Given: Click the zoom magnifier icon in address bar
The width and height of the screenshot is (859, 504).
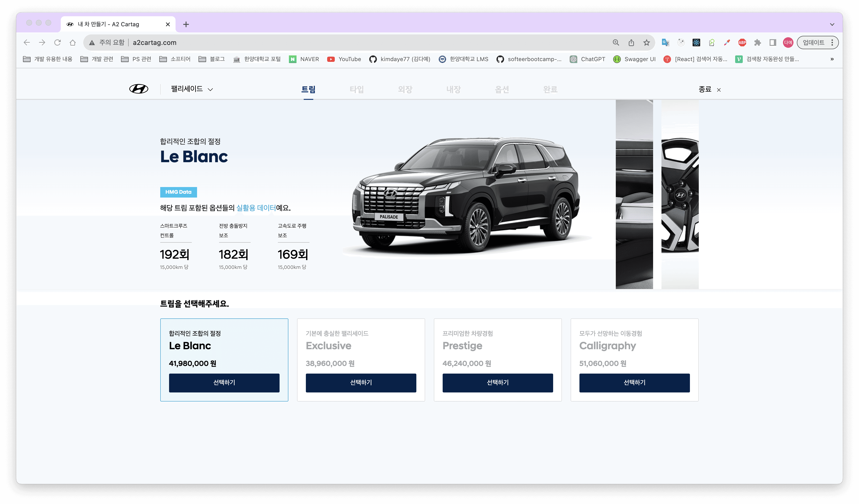Looking at the screenshot, I should (616, 43).
